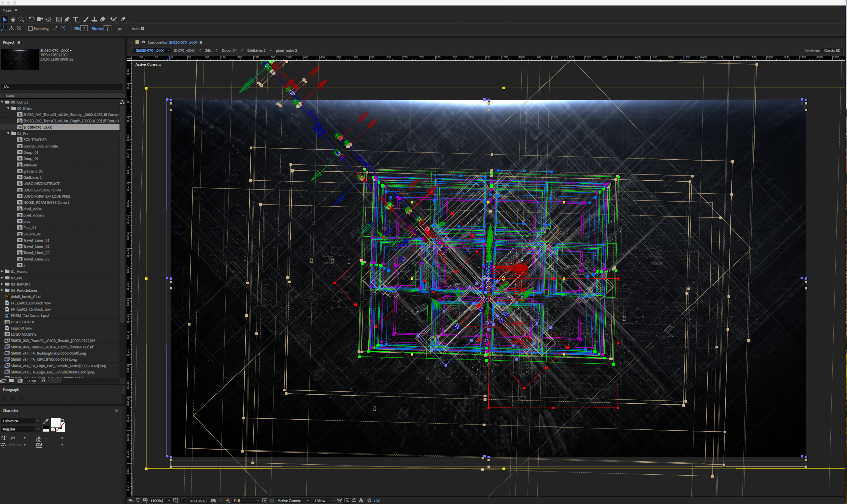Click the new folder icon in Project panel
Viewport: 847px width, 504px height.
(x=11, y=381)
